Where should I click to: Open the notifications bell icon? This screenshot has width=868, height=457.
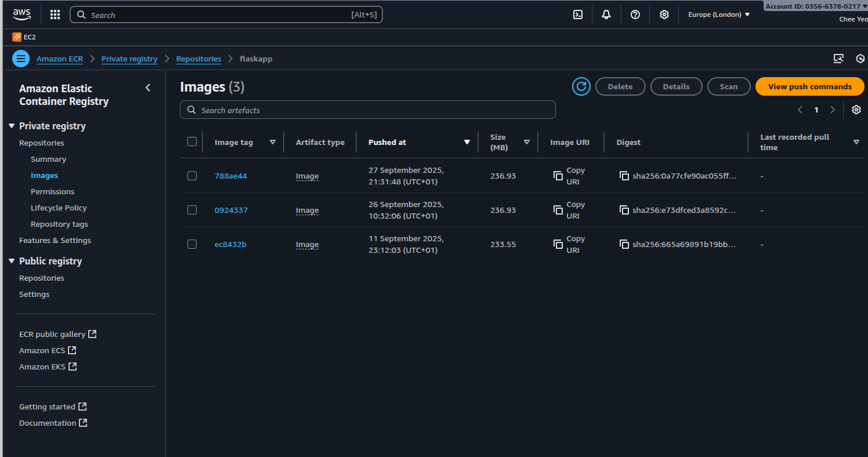click(606, 14)
